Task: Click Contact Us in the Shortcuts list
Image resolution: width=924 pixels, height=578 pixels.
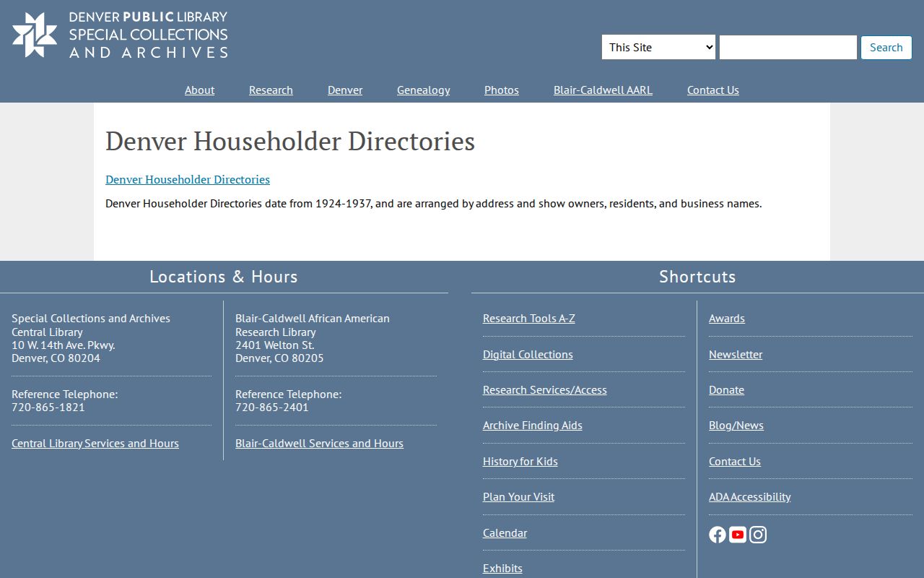Action: [x=735, y=461]
